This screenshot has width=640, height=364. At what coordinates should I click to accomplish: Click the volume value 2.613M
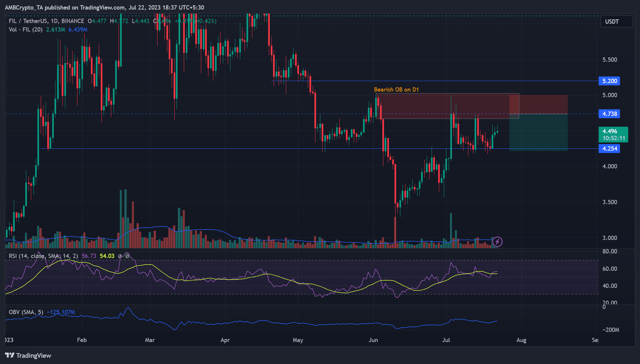click(x=55, y=30)
